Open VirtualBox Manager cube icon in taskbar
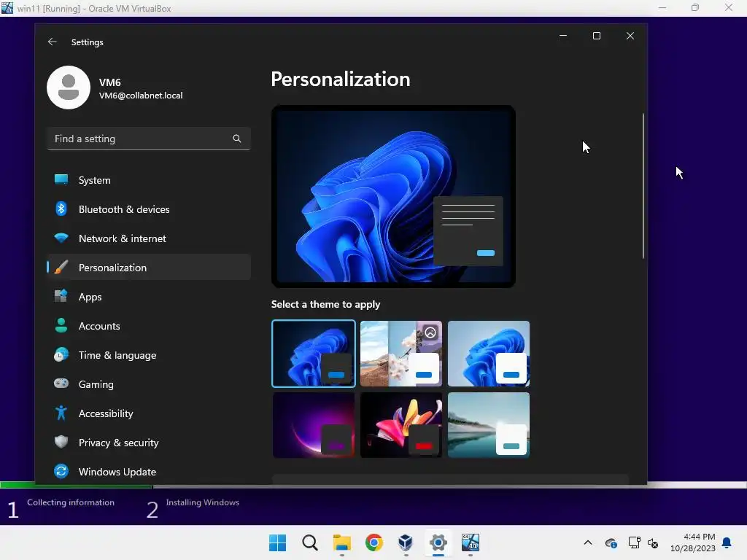 [x=406, y=542]
